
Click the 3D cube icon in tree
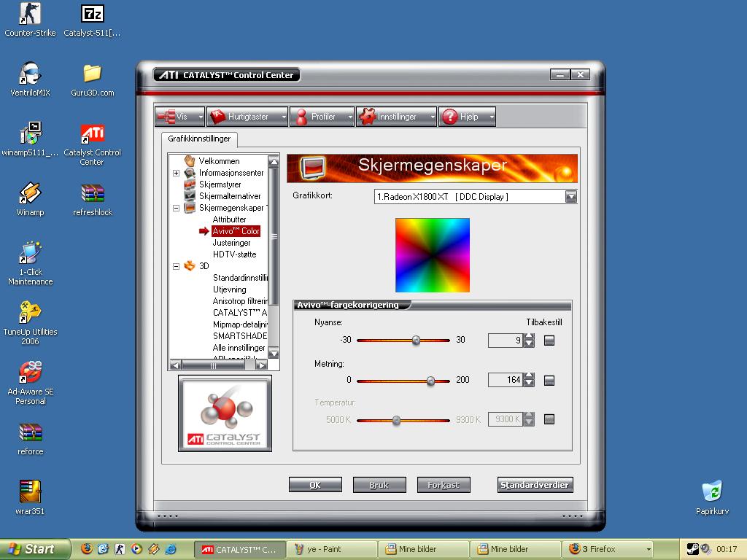(x=190, y=265)
